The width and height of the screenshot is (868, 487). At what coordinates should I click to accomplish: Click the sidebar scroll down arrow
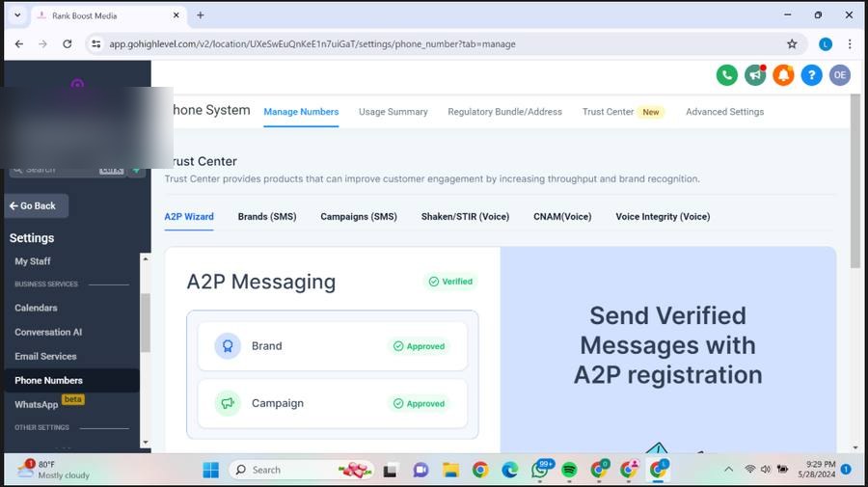coord(146,443)
